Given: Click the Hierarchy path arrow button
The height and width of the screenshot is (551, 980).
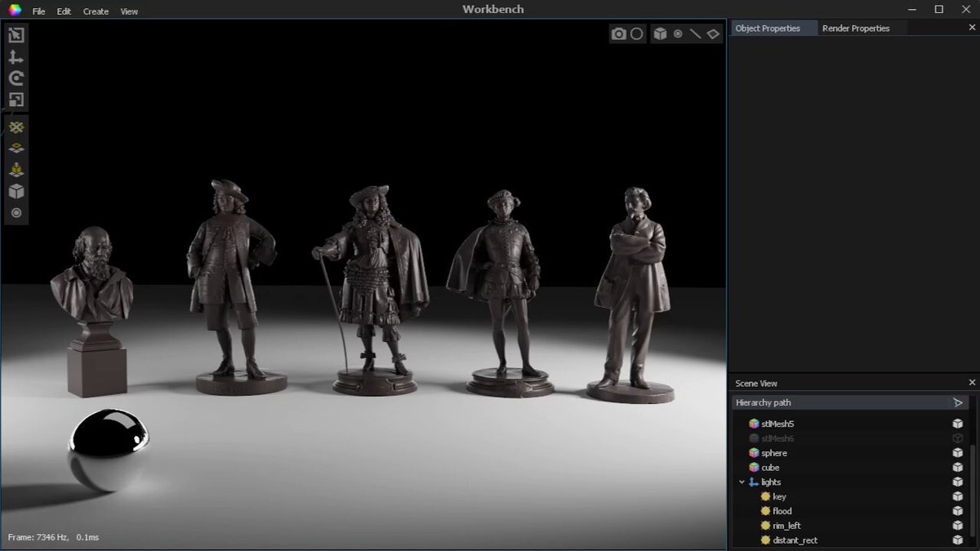Looking at the screenshot, I should click(x=958, y=402).
